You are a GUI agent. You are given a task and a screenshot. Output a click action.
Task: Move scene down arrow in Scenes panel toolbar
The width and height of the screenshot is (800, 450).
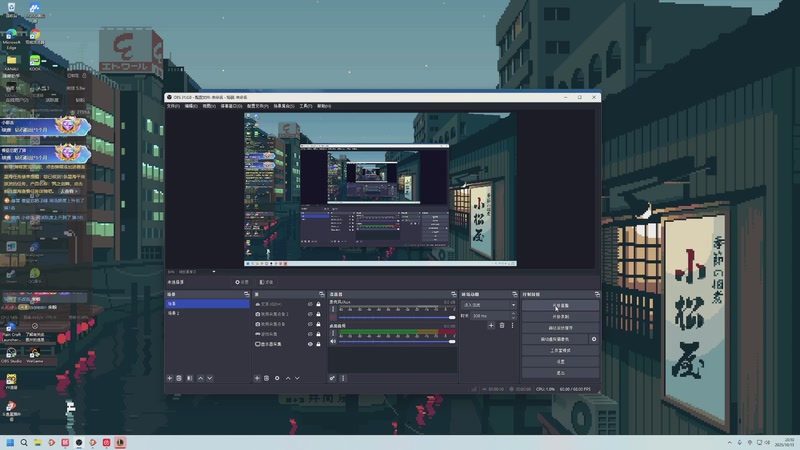(210, 378)
